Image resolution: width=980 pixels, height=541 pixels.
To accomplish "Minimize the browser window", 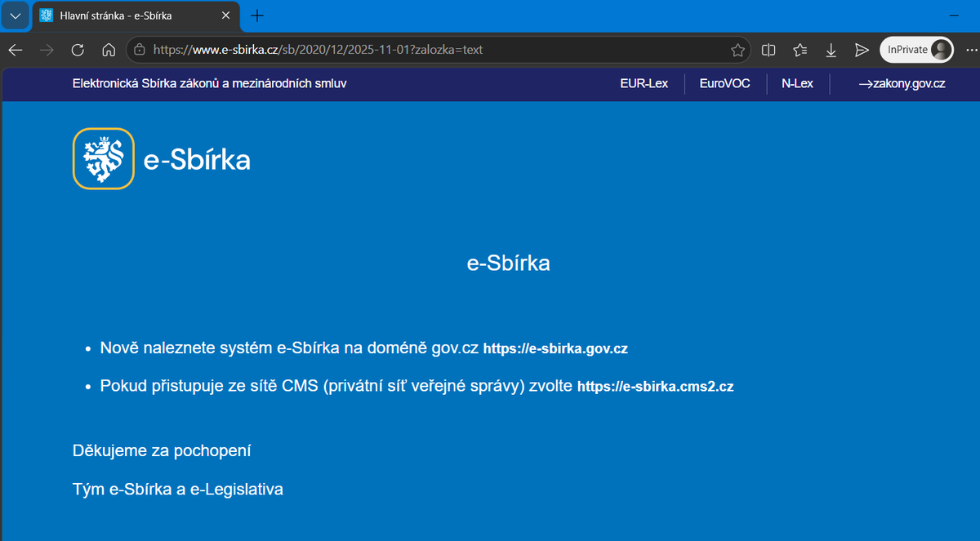I will (x=955, y=16).
